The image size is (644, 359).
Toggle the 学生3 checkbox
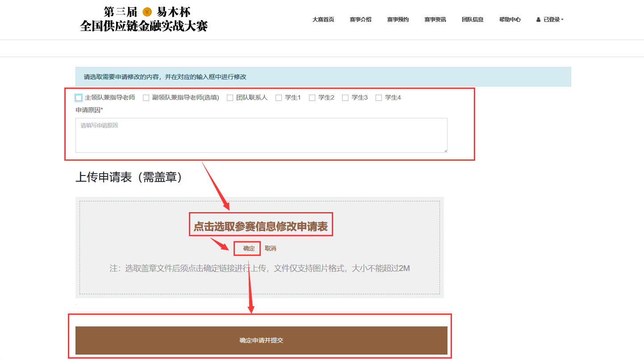[x=345, y=98]
